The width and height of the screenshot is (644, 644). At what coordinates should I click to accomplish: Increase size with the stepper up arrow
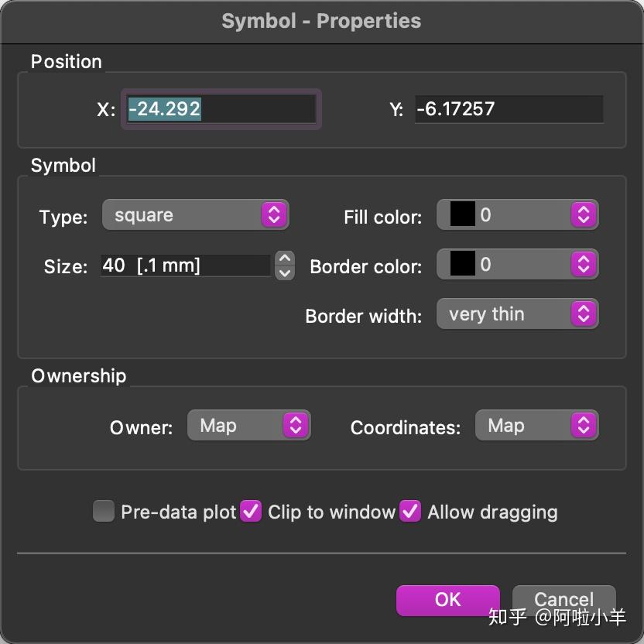coord(285,259)
